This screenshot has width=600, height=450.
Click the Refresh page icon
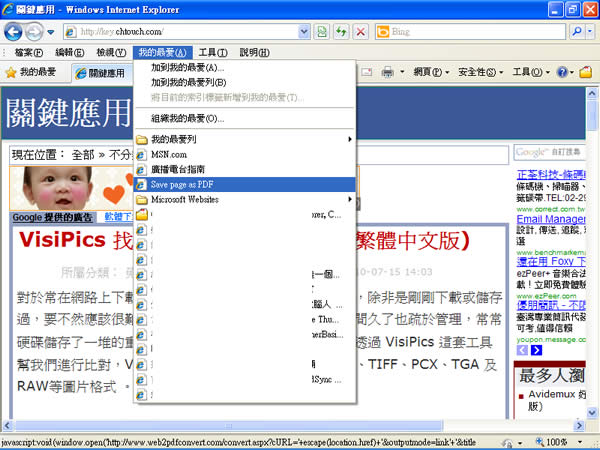[x=341, y=32]
